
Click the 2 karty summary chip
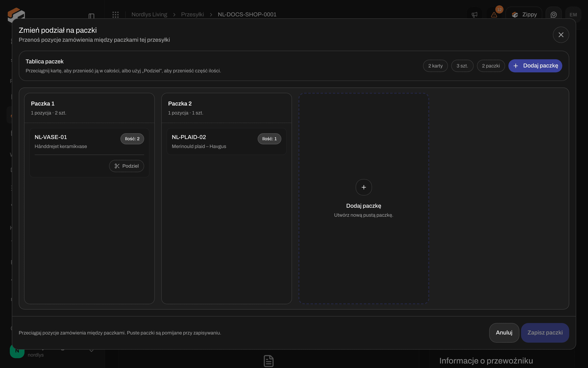(x=435, y=66)
